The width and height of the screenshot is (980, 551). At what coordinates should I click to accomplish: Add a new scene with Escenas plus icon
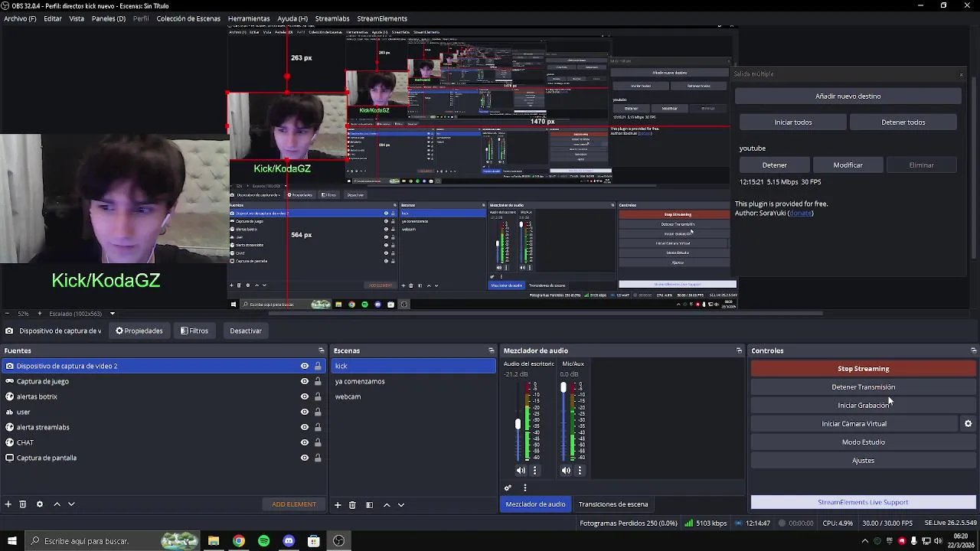[x=338, y=505]
